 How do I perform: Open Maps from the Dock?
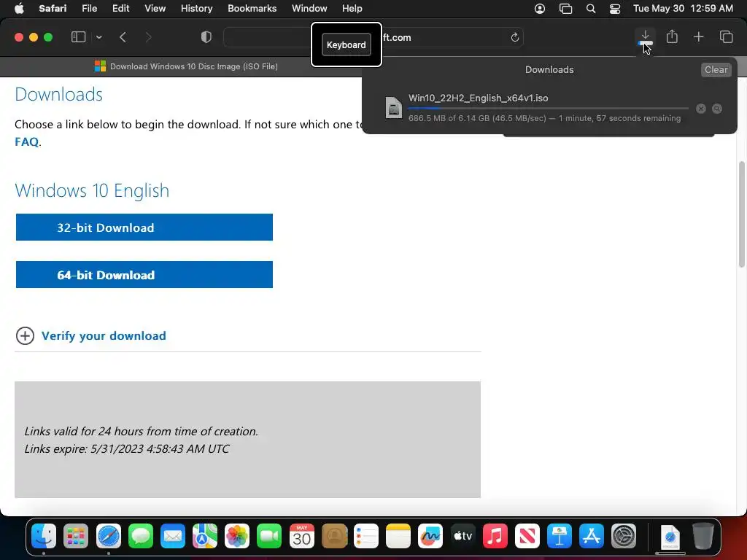click(205, 536)
